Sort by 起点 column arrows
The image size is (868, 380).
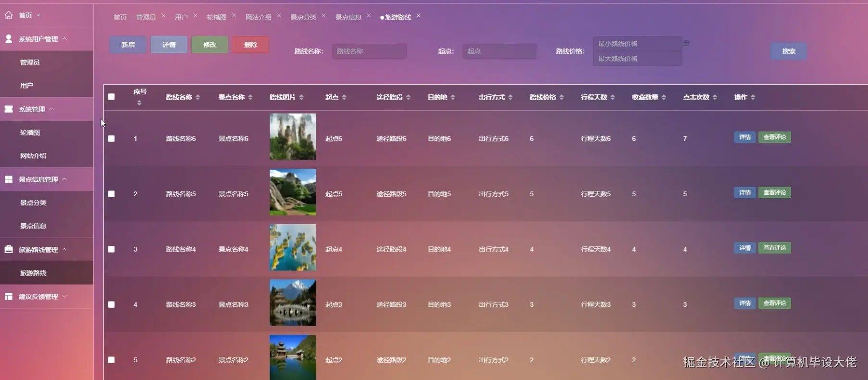tap(344, 97)
